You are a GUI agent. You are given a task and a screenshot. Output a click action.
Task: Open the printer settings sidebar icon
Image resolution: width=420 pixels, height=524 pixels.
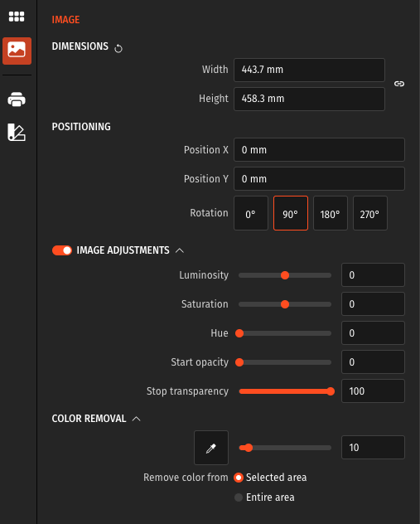[17, 99]
